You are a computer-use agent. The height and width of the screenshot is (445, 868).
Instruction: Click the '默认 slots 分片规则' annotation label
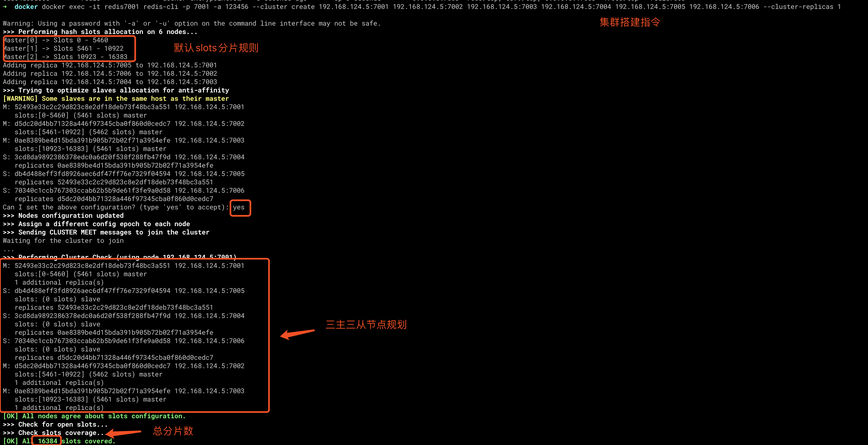tap(216, 48)
